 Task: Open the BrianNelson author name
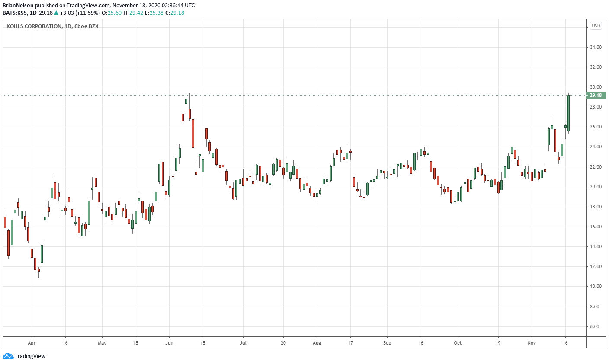[x=18, y=6]
